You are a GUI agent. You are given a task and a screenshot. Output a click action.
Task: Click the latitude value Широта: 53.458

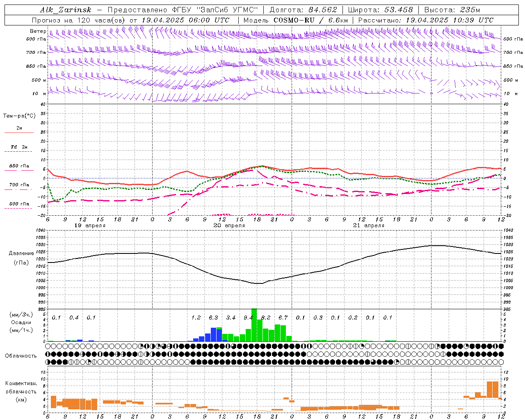point(380,10)
